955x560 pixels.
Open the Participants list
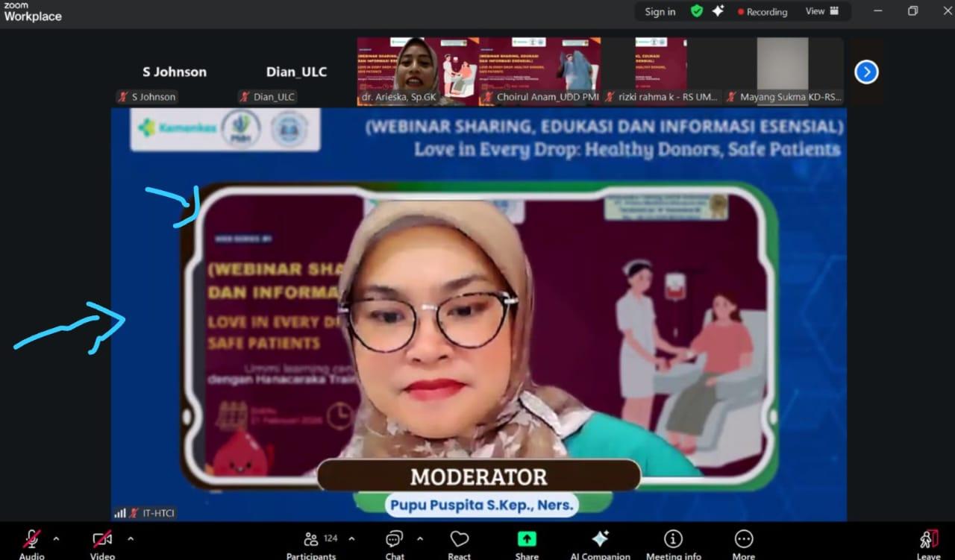(311, 542)
